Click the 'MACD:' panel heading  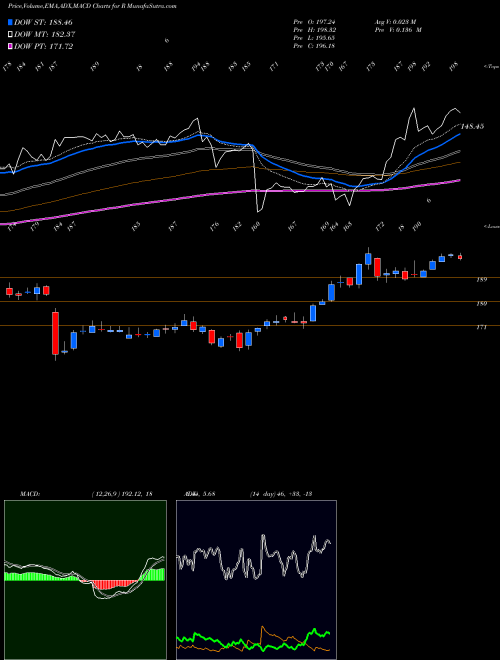(30, 494)
